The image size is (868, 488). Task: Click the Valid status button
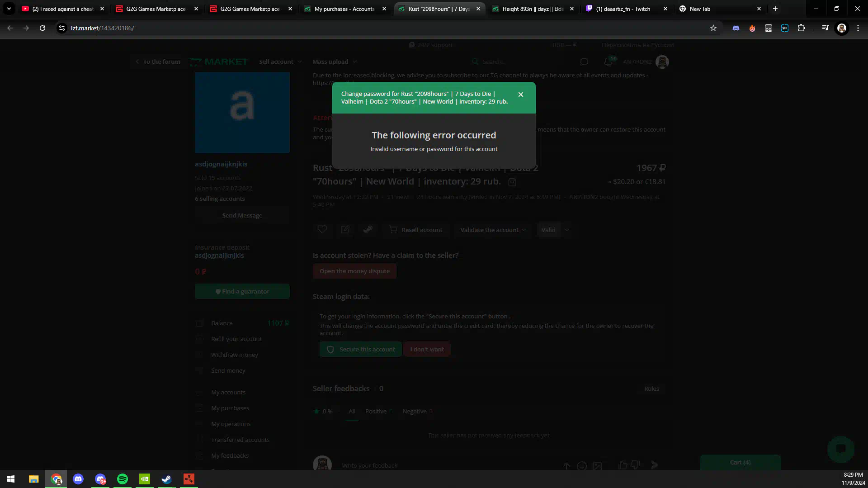[548, 230]
